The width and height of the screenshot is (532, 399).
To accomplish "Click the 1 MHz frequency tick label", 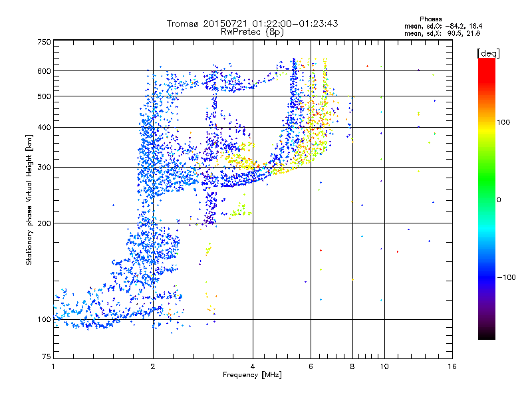I will (x=53, y=366).
